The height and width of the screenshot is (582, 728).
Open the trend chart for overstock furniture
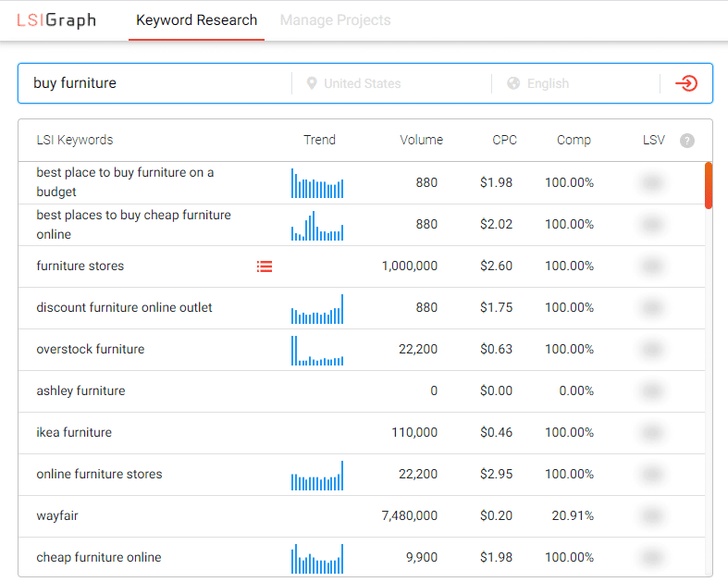(317, 350)
